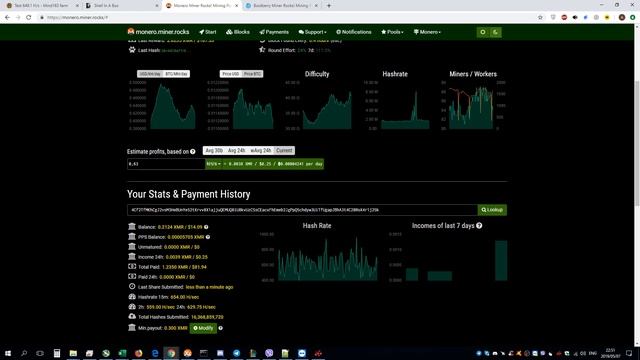Image resolution: width=640 pixels, height=360 pixels.
Task: Select Price USD chart toggle
Action: [231, 74]
